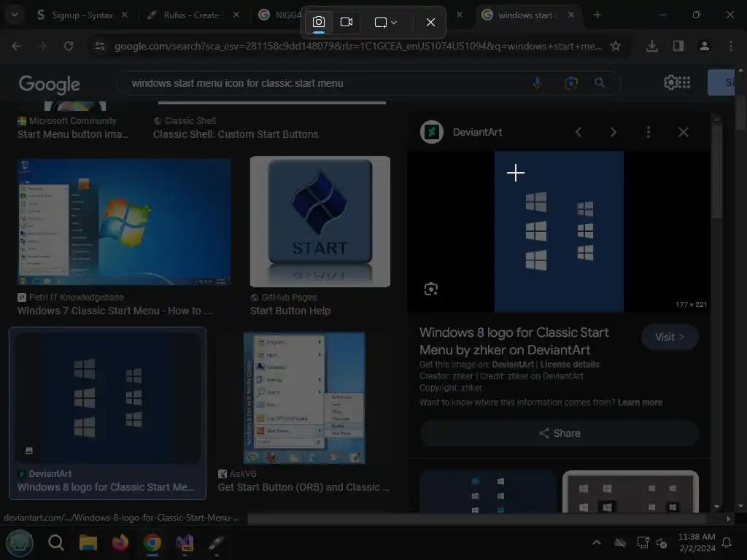The height and width of the screenshot is (560, 747).
Task: Open the Chrome three-dot menu
Action: click(731, 46)
